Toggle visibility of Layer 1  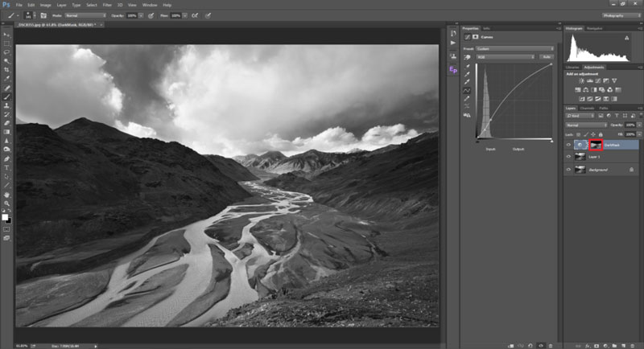tap(568, 158)
